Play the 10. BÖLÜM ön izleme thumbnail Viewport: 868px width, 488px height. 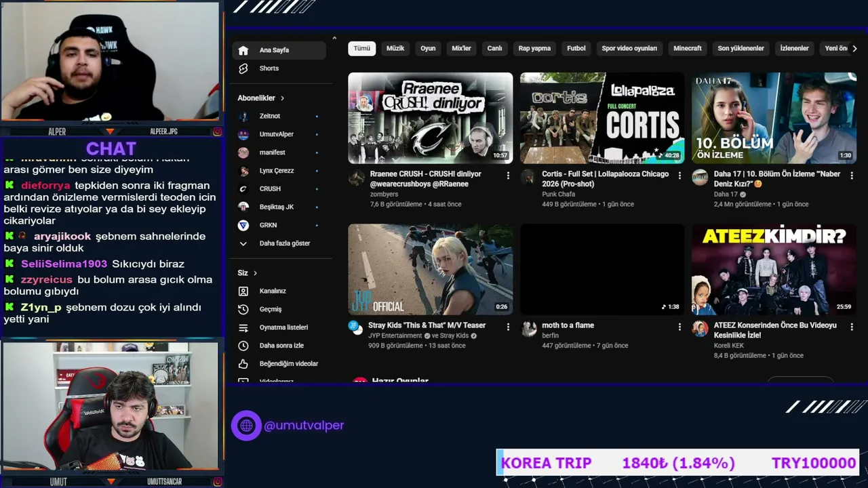point(774,118)
